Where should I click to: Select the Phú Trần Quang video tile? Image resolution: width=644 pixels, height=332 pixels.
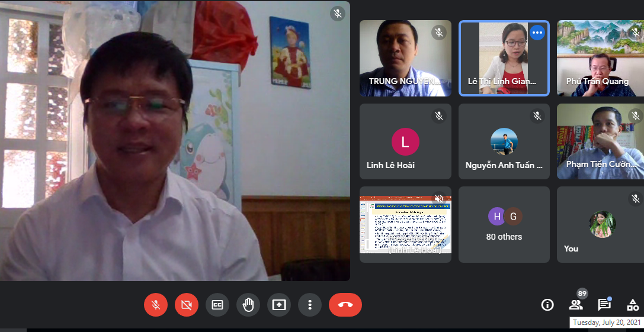[x=600, y=58]
